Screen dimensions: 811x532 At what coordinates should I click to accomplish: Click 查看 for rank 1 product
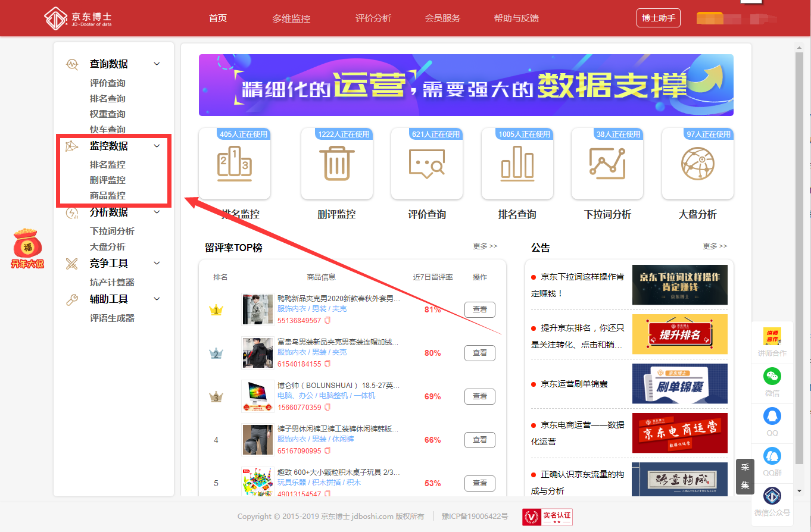click(x=480, y=309)
